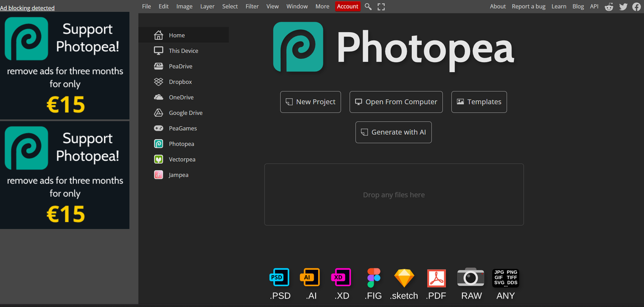
Task: Open Photopea's Facebook page icon
Action: tap(637, 7)
